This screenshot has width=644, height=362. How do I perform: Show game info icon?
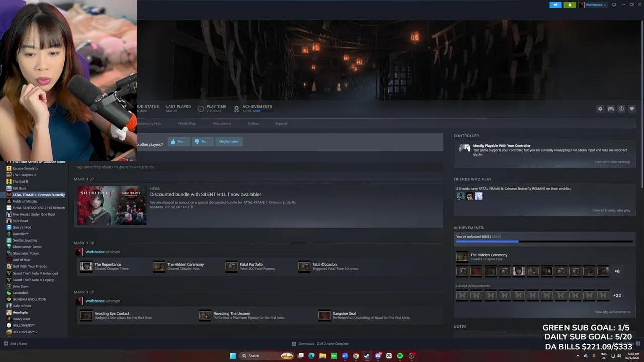pos(621,109)
